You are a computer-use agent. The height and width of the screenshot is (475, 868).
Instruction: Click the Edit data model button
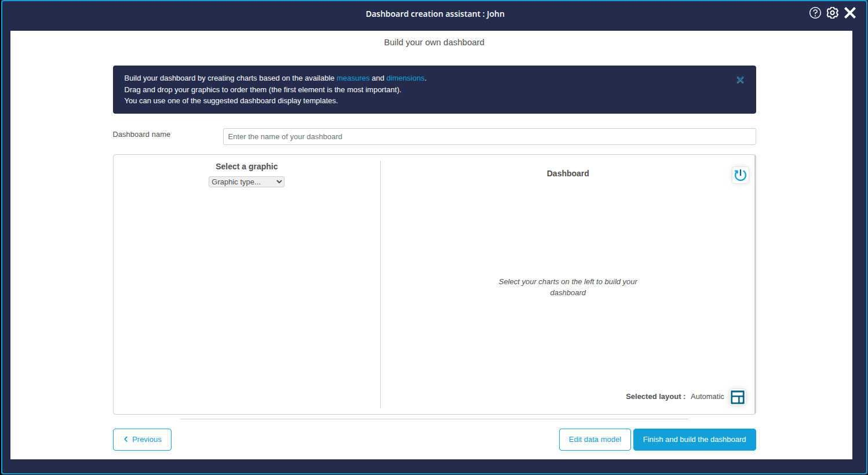[x=595, y=439]
